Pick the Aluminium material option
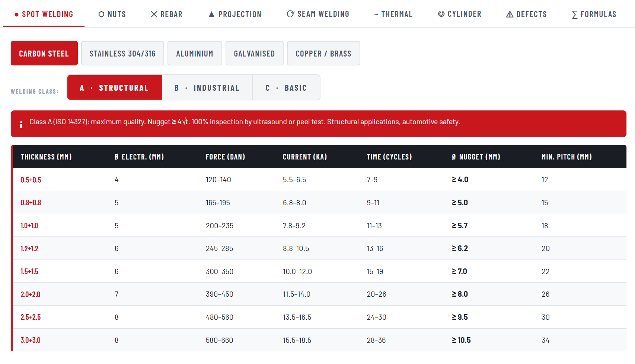635x364 pixels. 195,54
